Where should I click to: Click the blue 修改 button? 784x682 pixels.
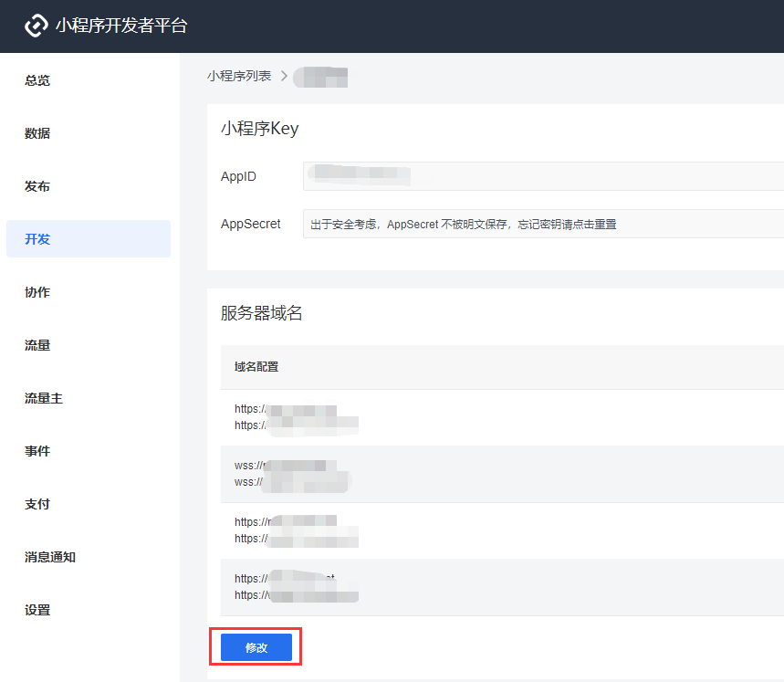click(256, 647)
